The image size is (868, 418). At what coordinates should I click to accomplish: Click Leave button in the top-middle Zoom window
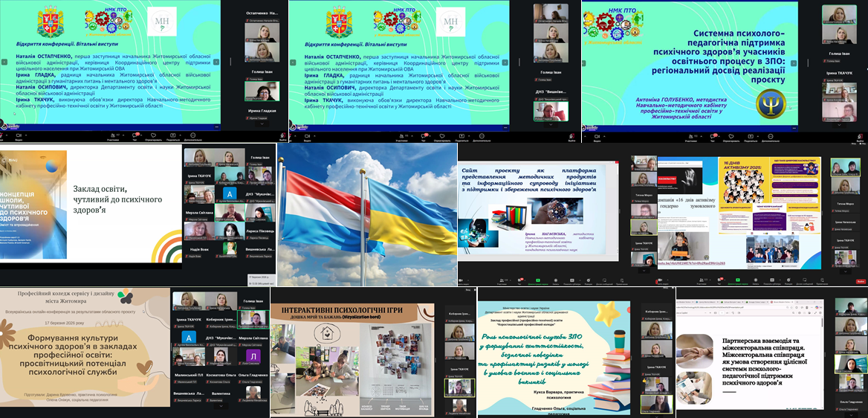[569, 137]
